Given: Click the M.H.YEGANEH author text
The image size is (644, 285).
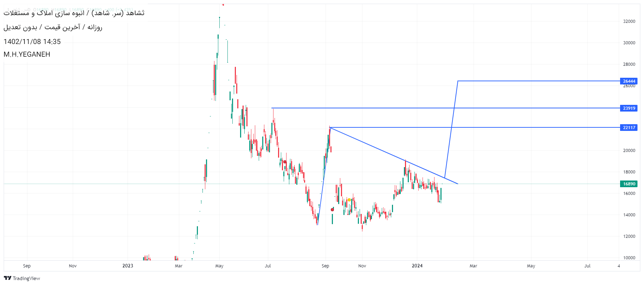Looking at the screenshot, I should tap(27, 55).
